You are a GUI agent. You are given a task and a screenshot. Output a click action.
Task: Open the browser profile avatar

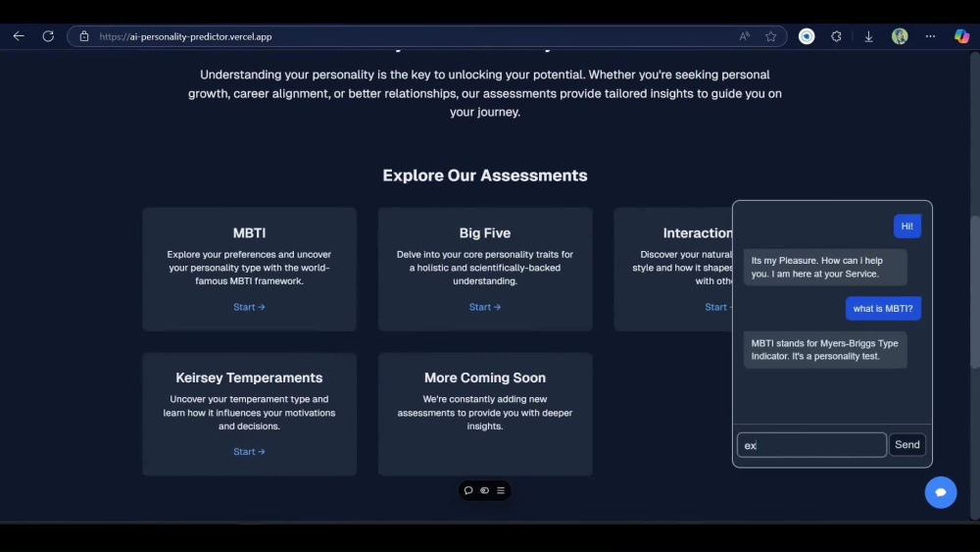900,36
